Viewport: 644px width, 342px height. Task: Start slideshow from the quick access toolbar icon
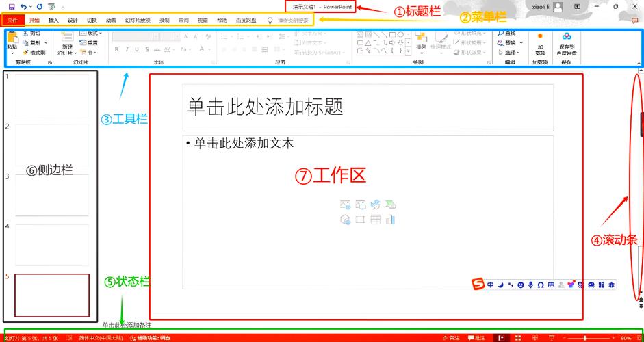(51, 7)
